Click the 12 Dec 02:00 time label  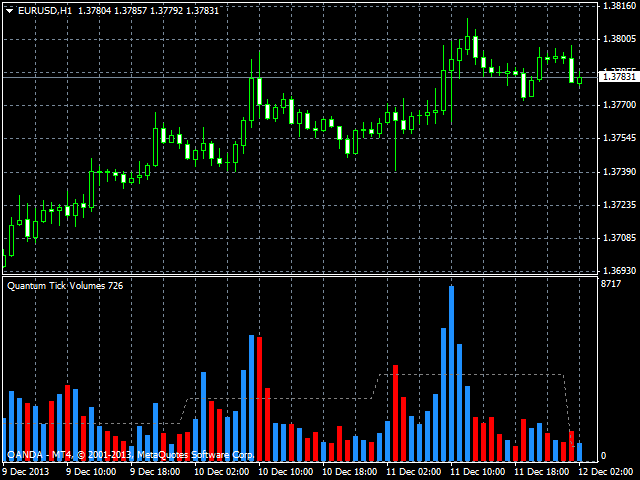point(606,470)
